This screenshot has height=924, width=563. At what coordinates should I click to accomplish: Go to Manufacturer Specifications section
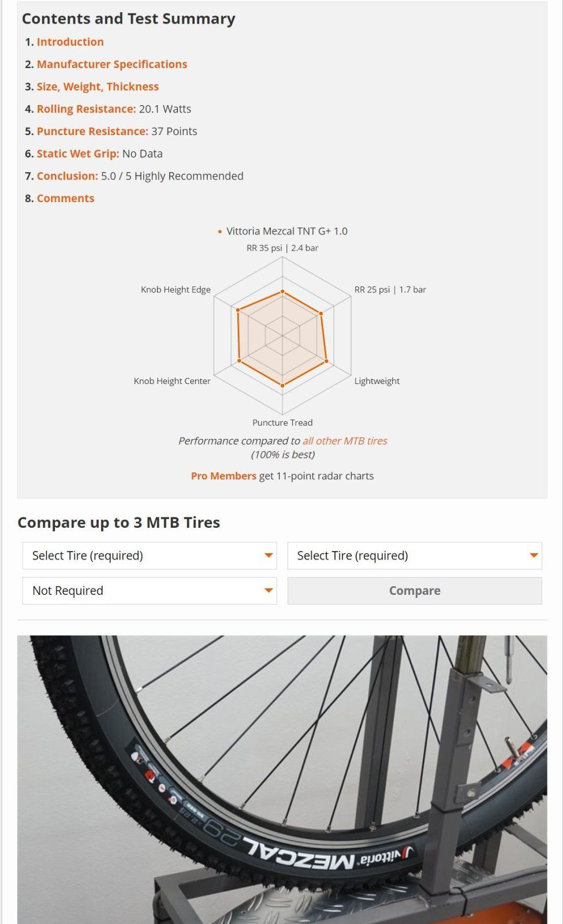pyautogui.click(x=112, y=65)
